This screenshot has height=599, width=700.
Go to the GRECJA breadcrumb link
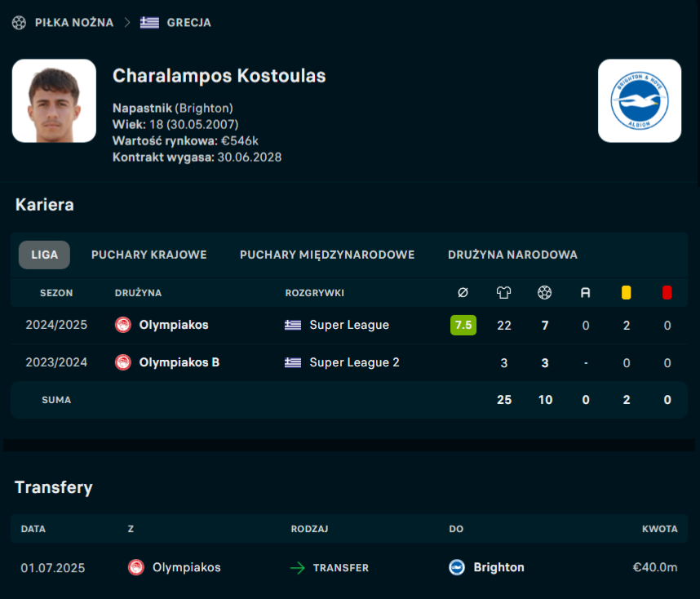[x=189, y=23]
